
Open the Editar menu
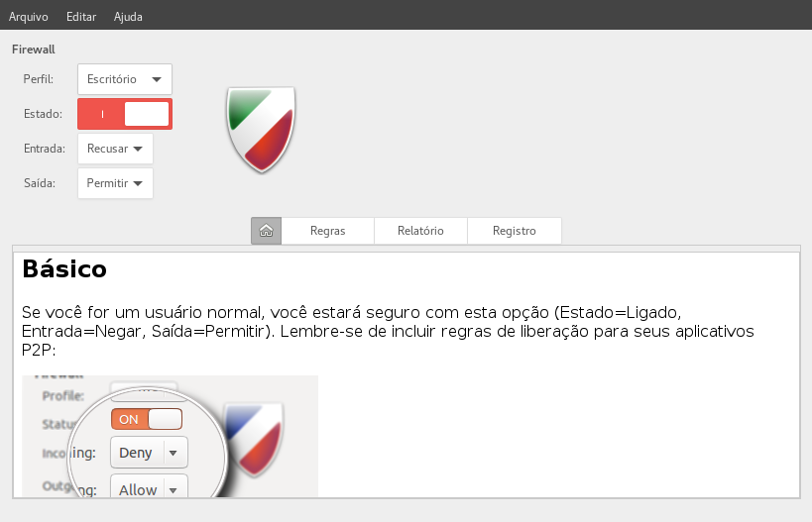tap(81, 17)
